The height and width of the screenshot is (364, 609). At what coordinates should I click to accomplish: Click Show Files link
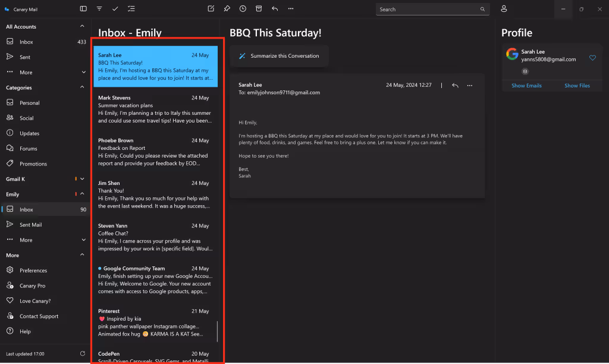(577, 86)
